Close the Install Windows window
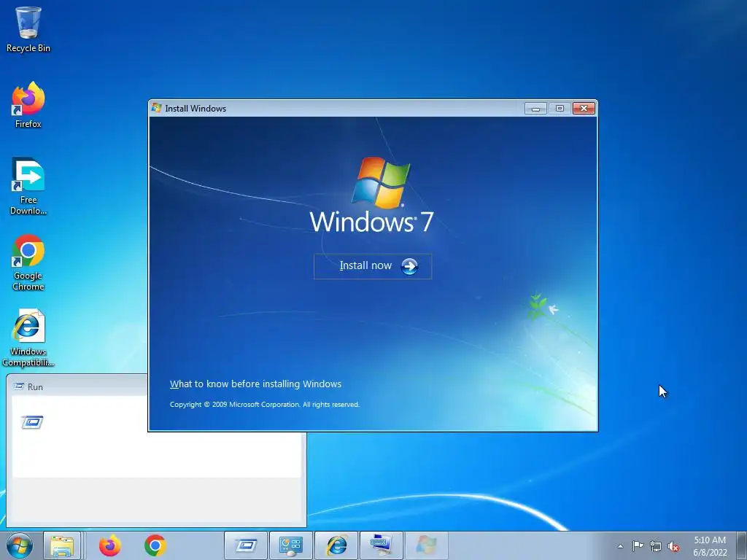Image resolution: width=747 pixels, height=560 pixels. pos(584,109)
